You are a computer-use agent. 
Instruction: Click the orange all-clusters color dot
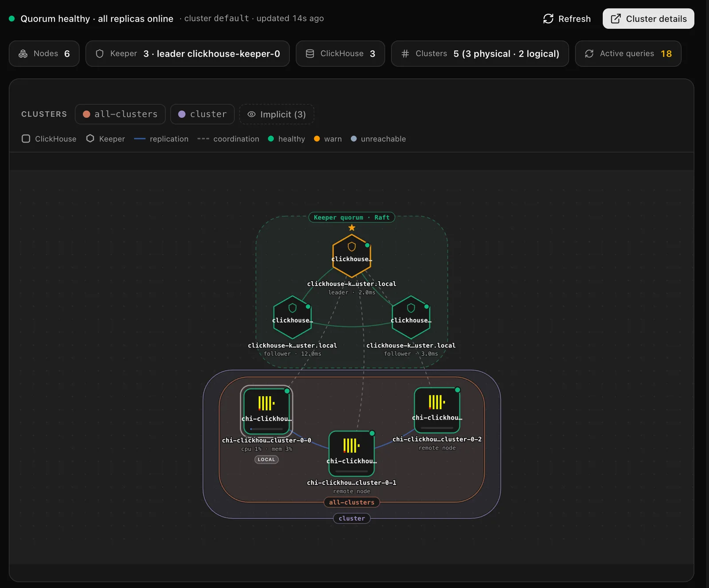tap(86, 114)
